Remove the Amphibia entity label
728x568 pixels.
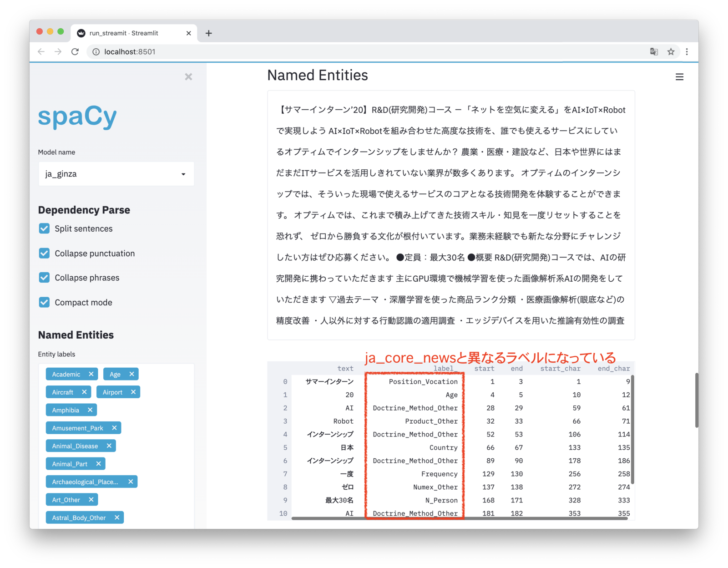[90, 410]
